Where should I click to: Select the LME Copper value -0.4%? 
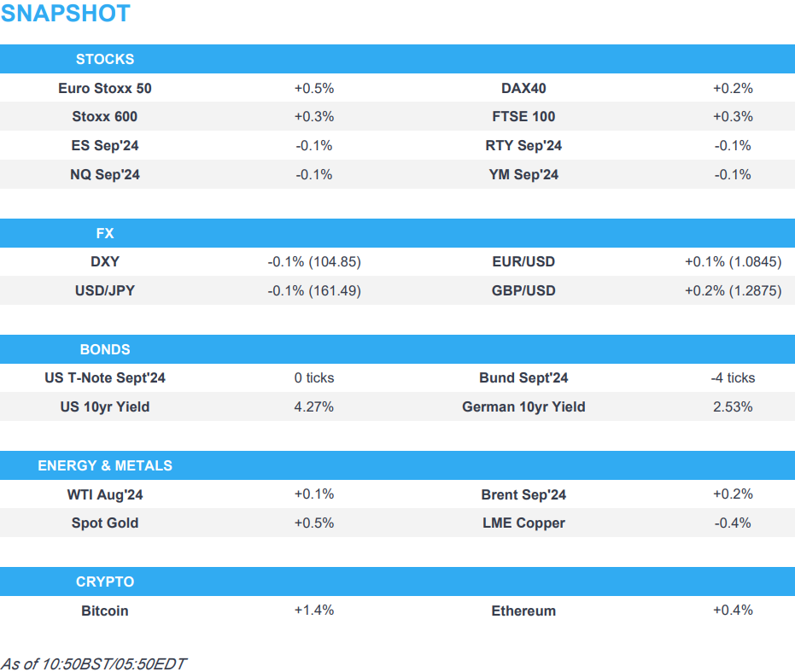pyautogui.click(x=733, y=523)
